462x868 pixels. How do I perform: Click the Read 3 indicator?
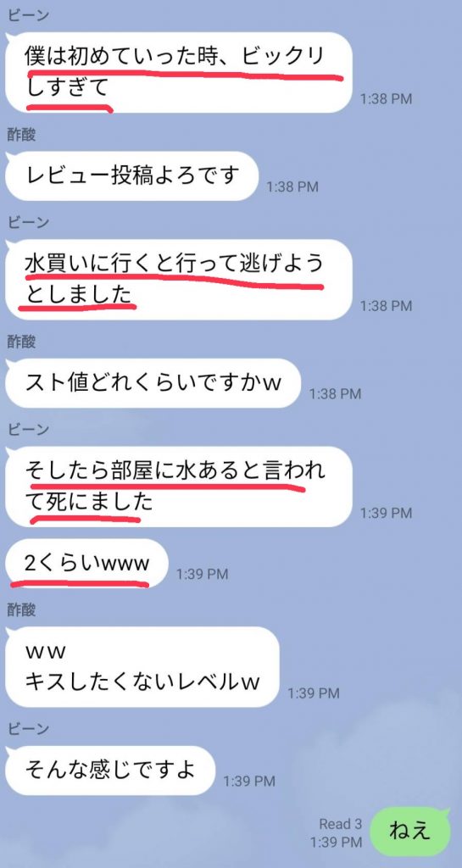[340, 824]
